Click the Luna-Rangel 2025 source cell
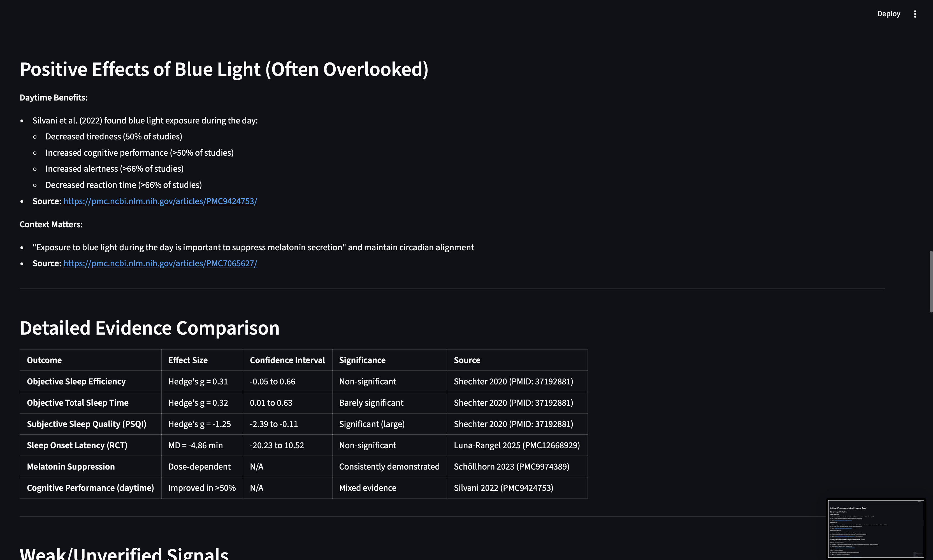This screenshot has width=933, height=560. (x=516, y=445)
